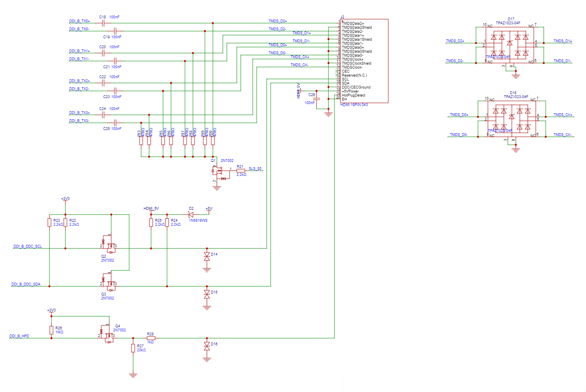Select the D14 TVS diode symbol
The width and height of the screenshot is (586, 392).
tap(206, 256)
